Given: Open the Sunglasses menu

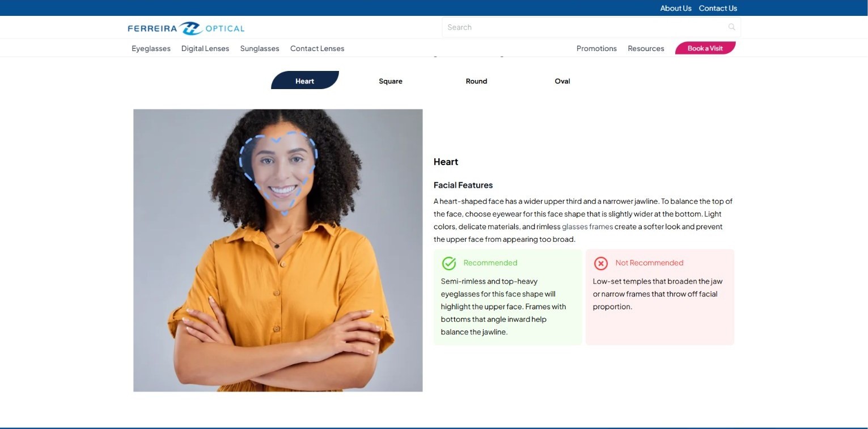Looking at the screenshot, I should coord(260,48).
